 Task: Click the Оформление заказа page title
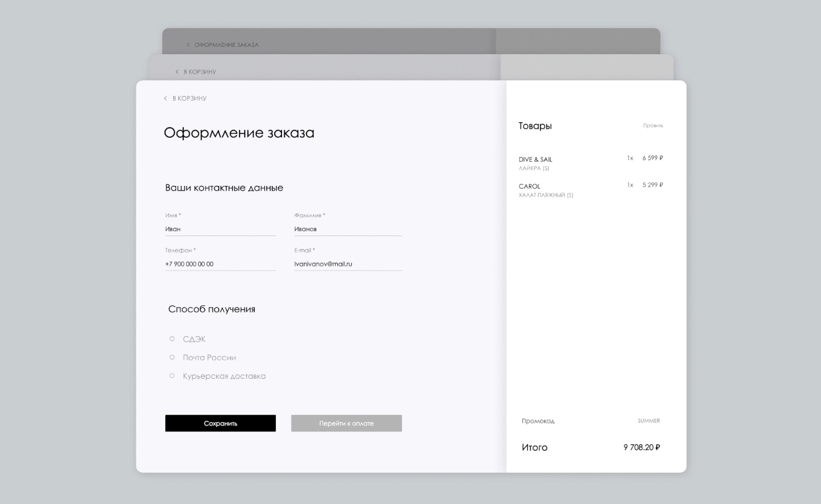[x=239, y=133]
